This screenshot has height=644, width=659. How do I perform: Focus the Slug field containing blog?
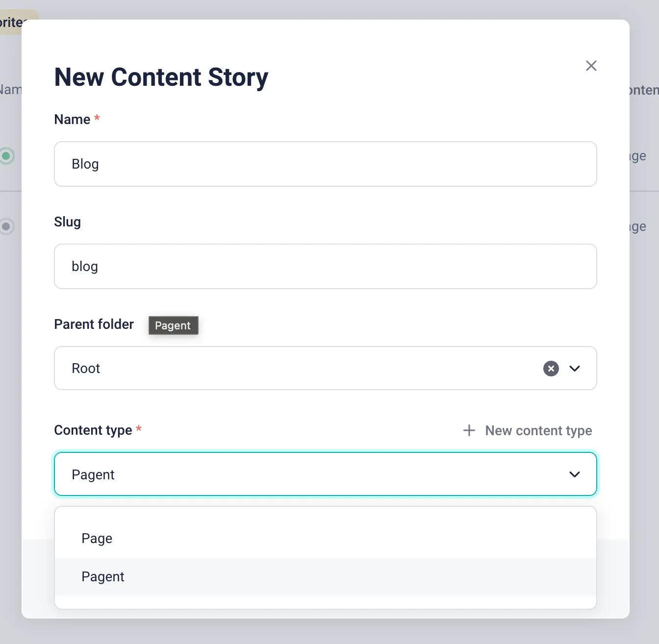325,266
